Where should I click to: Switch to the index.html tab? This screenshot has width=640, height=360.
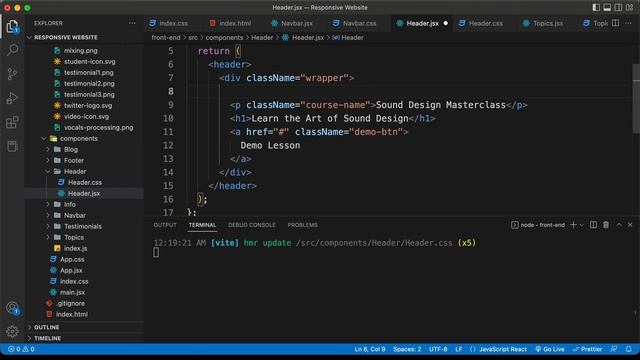coord(230,23)
